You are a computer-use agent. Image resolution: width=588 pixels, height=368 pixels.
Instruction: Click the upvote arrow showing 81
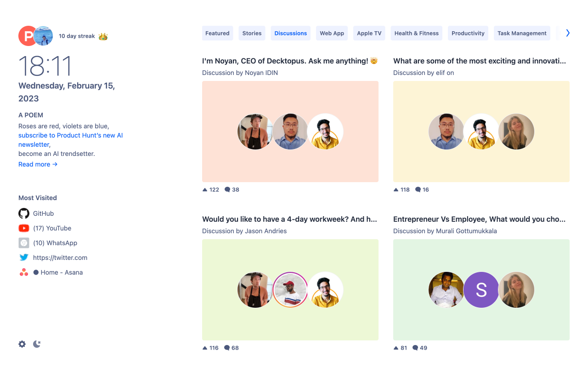tap(396, 348)
